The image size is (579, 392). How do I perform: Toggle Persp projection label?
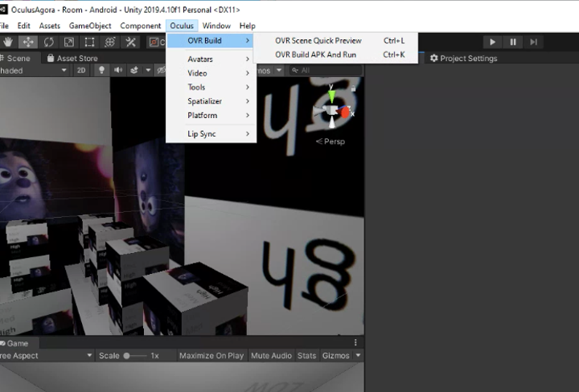click(331, 141)
